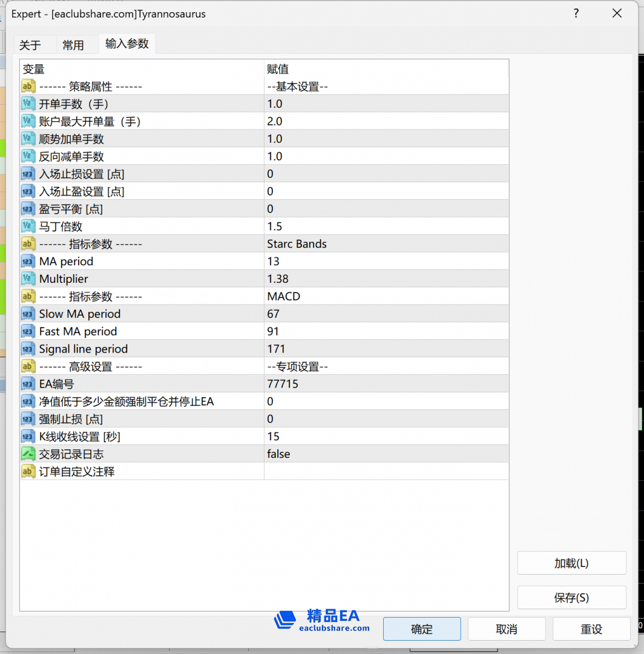The height and width of the screenshot is (654, 644).
Task: Click the green toggle icon beside 交易记录日志
Action: [28, 454]
